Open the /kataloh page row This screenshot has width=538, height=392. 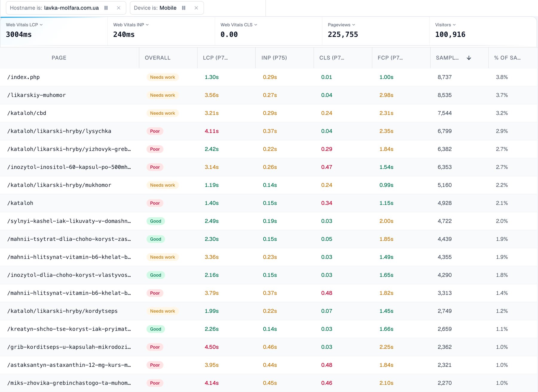[x=268, y=203]
